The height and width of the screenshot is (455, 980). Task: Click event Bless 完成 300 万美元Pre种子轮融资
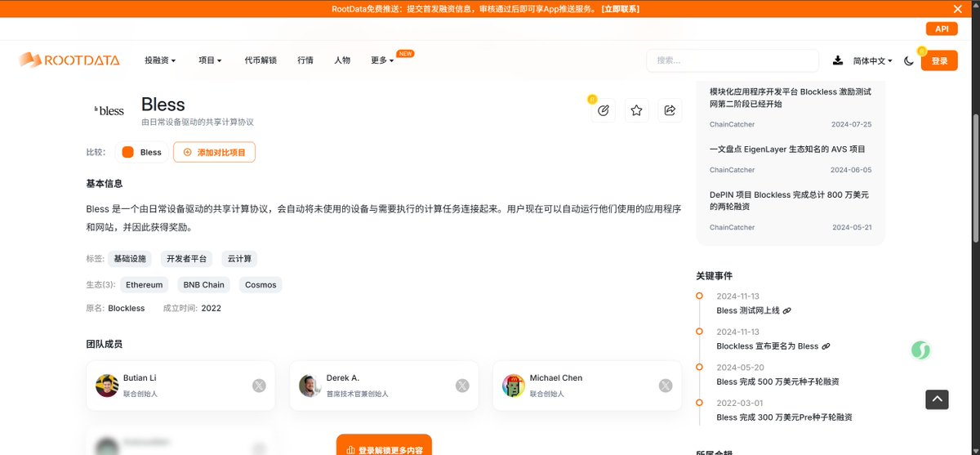pyautogui.click(x=784, y=417)
